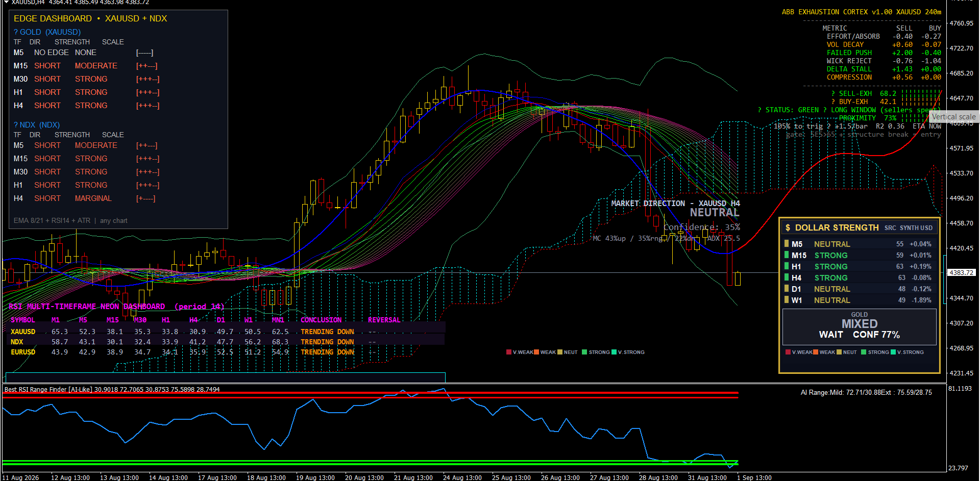Select the V.WEAK red legend swatch in the Dollar Strength panel
The width and height of the screenshot is (980, 481).
[x=788, y=352]
